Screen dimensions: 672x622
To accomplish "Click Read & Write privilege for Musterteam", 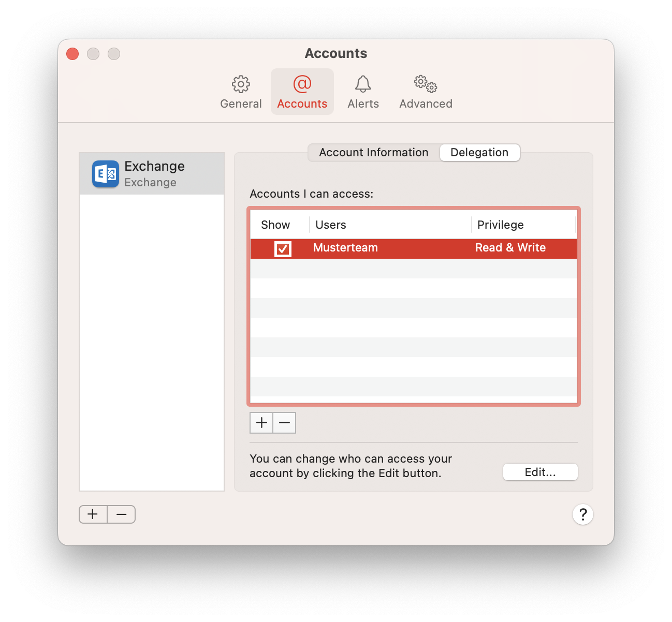I will coord(510,248).
